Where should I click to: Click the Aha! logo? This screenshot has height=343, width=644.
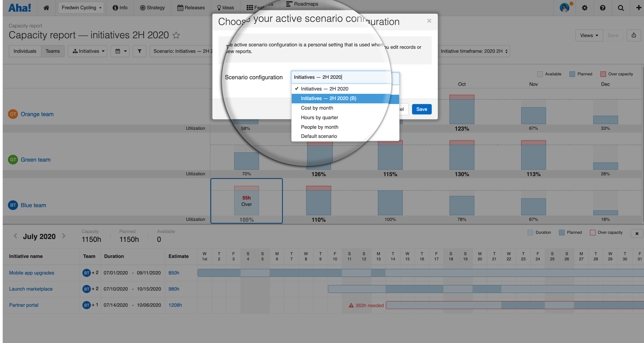tap(19, 8)
